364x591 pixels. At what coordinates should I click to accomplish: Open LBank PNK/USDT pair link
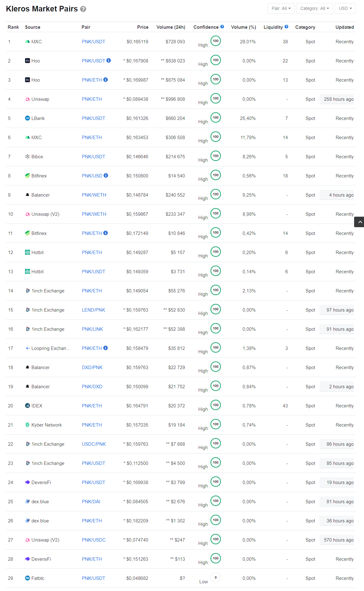(x=93, y=118)
